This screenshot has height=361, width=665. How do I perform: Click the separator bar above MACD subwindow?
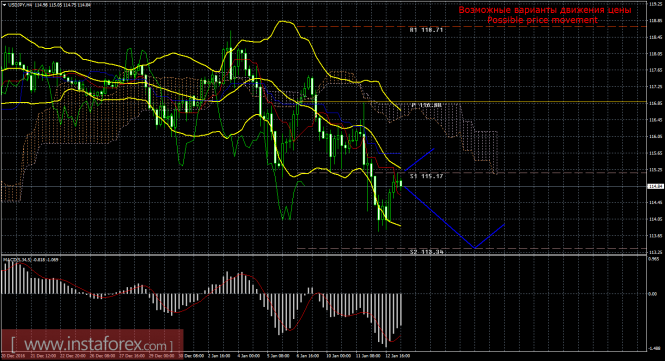324,255
